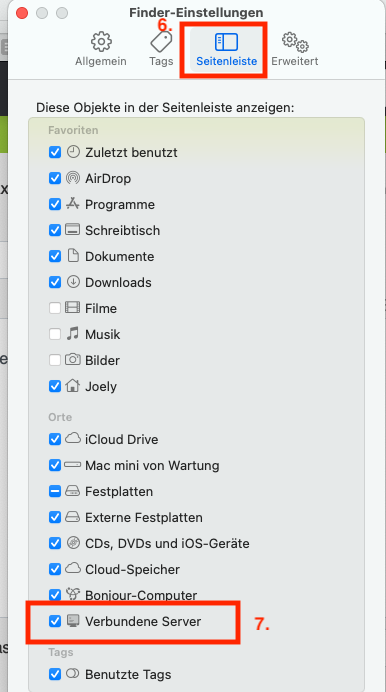Open the Allgemein gear settings tab
386x692 pixels.
click(x=101, y=49)
